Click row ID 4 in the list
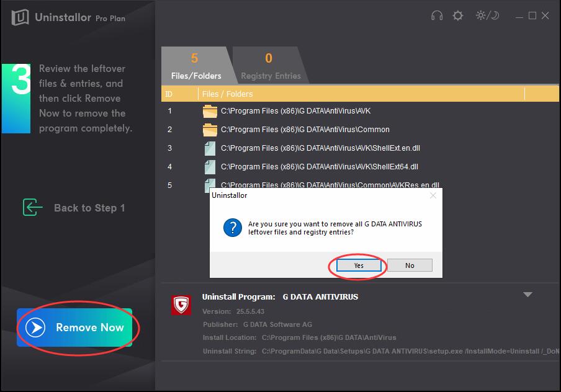The width and height of the screenshot is (561, 392). point(169,167)
